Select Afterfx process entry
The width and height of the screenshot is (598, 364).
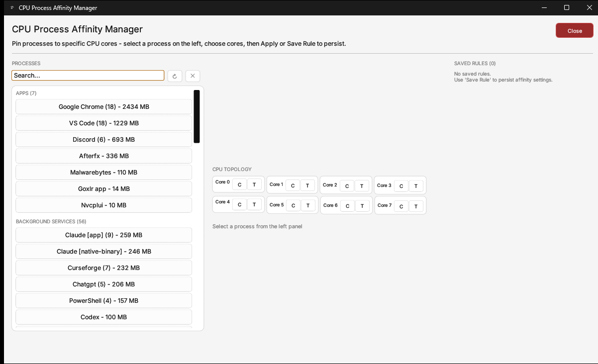[x=103, y=156]
